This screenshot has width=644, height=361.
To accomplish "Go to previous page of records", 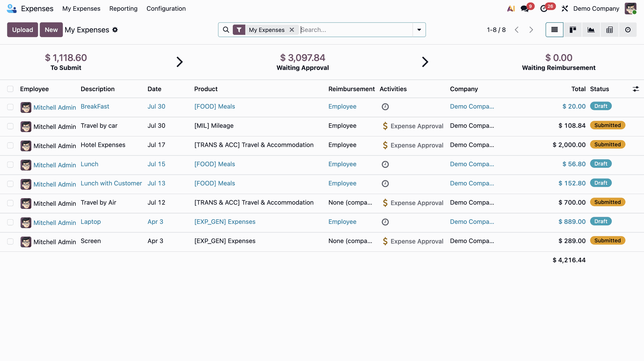I will 517,30.
